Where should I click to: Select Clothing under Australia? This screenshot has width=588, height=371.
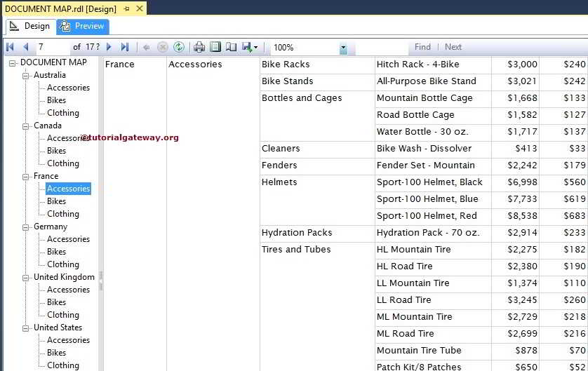63,113
